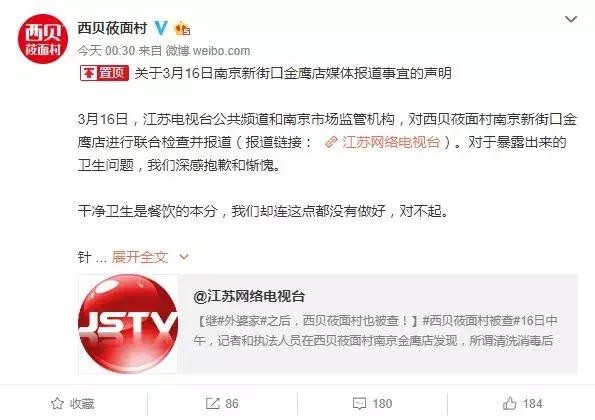Open comments icon showing 180
The image size is (595, 420).
pos(372,403)
